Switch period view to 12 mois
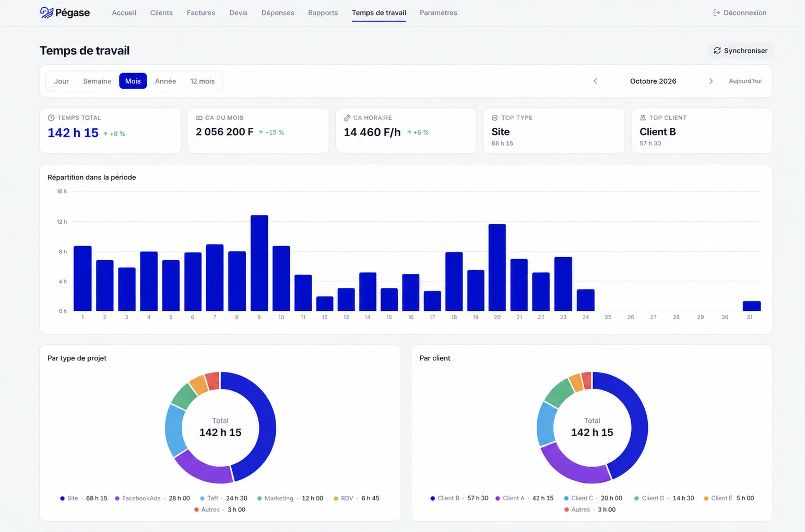The height and width of the screenshot is (532, 805). (203, 81)
